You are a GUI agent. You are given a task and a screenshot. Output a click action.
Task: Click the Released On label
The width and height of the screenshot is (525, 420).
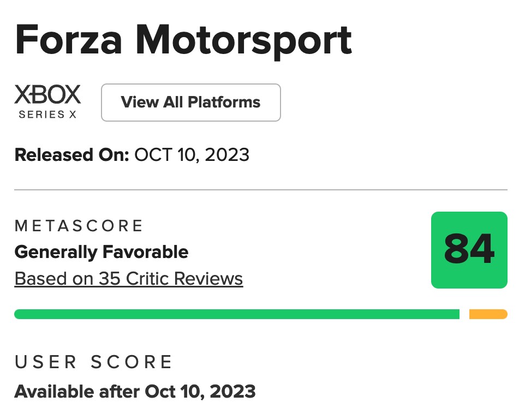71,155
